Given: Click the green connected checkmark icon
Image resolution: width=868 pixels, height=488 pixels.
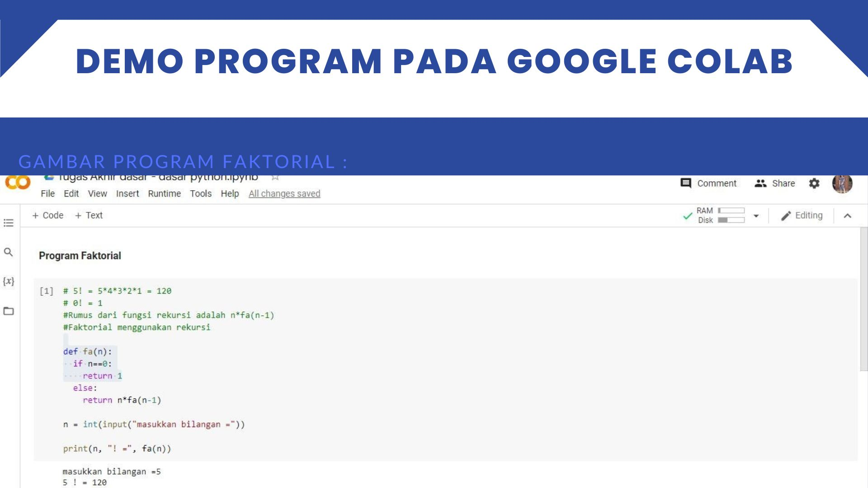Looking at the screenshot, I should click(688, 216).
